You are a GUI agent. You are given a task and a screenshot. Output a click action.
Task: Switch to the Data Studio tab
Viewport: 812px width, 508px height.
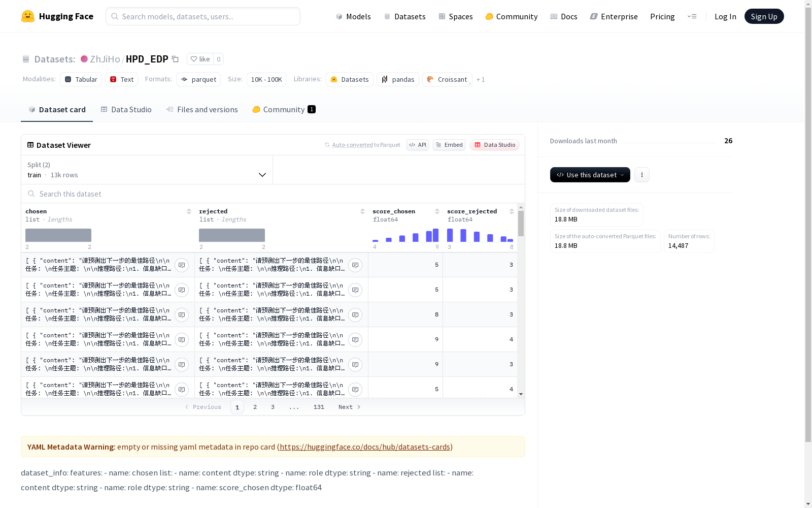[126, 110]
